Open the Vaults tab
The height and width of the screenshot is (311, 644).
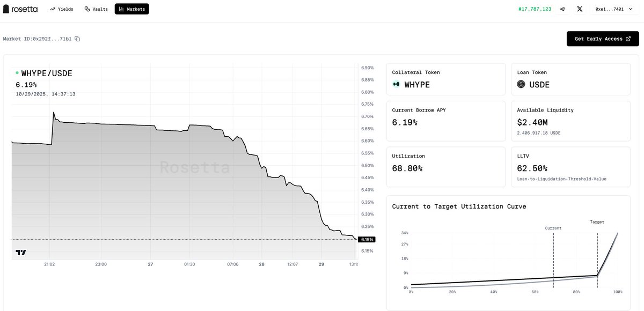tap(97, 9)
